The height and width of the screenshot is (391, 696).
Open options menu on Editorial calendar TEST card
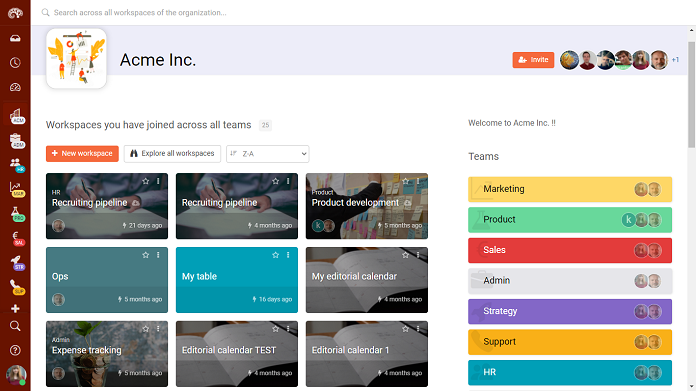point(288,329)
